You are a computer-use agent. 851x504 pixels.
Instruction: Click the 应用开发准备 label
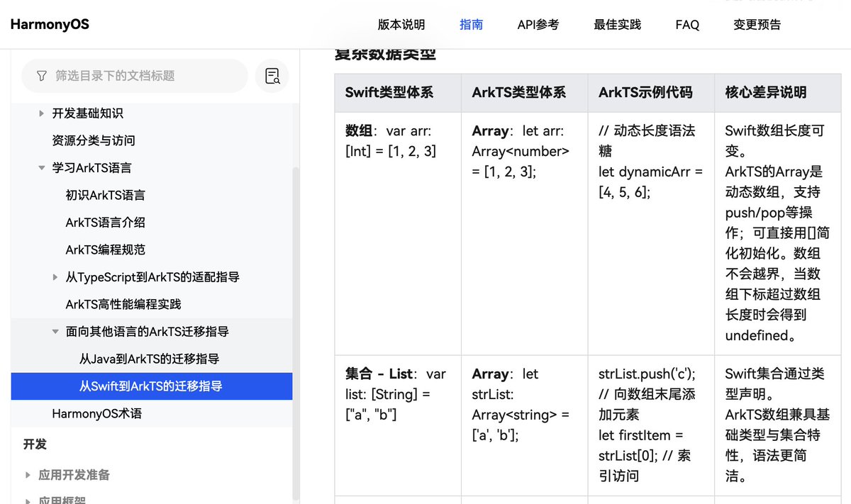click(74, 475)
